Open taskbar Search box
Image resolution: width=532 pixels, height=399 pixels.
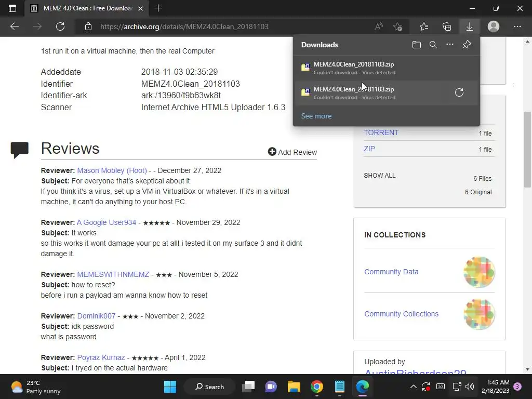pos(209,387)
